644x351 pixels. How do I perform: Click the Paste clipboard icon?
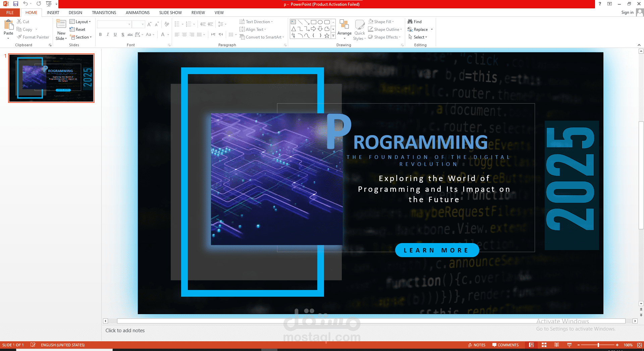pyautogui.click(x=8, y=25)
